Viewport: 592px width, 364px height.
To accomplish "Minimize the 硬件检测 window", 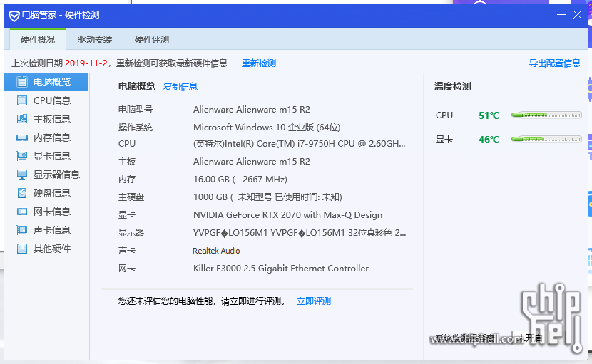I will pos(561,15).
